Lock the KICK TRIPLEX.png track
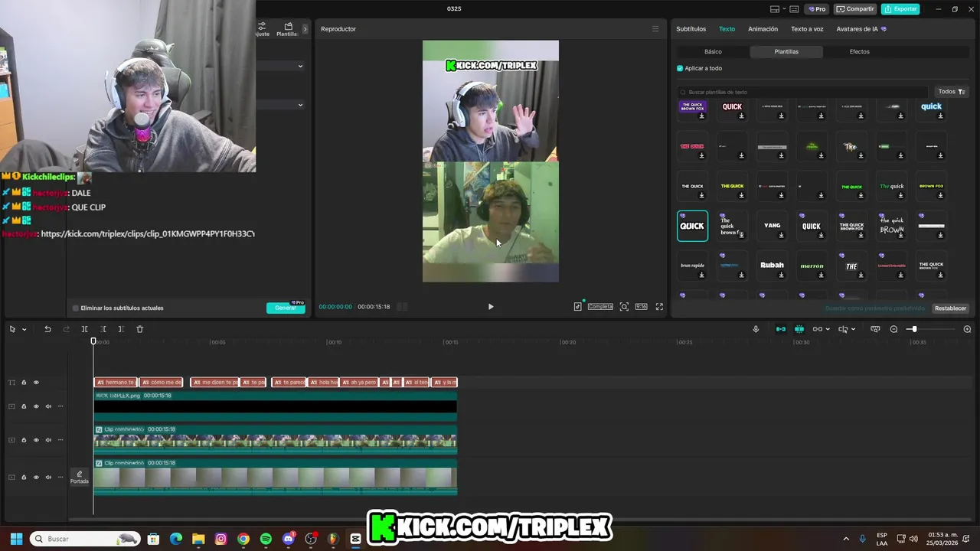The height and width of the screenshot is (551, 980). tap(24, 406)
